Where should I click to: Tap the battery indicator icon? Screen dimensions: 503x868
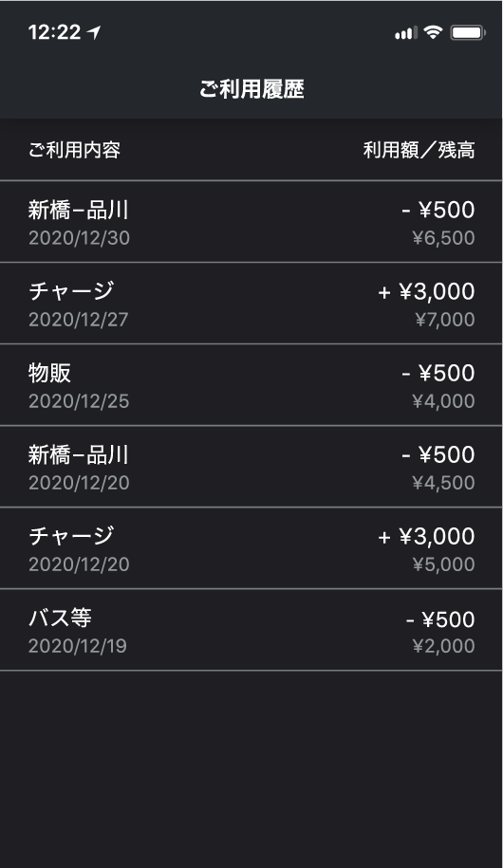coord(468,32)
